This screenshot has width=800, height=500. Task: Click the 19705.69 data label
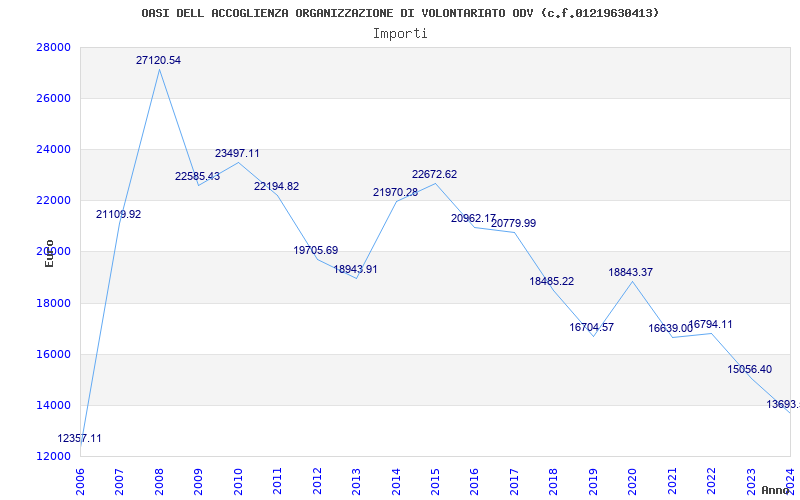316,251
